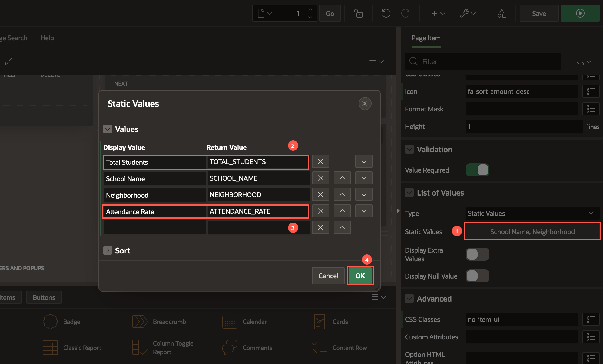
Task: Click Static Values School Name, Neighborhood button
Action: click(532, 231)
